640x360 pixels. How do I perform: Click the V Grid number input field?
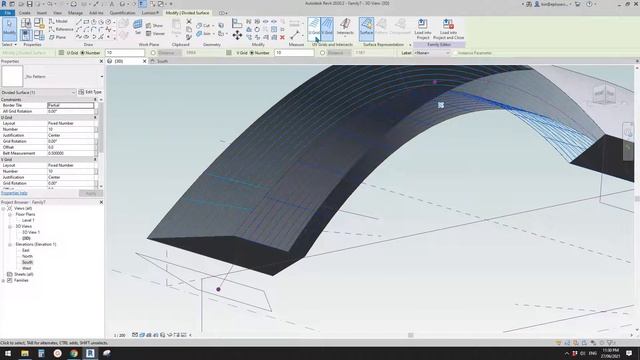tap(294, 53)
